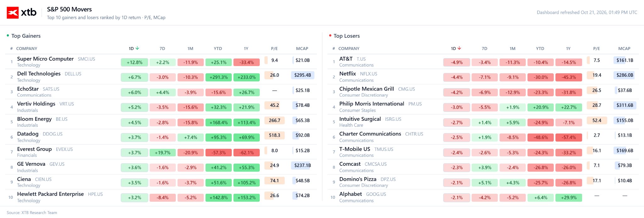Open Vertiv Holdings company name

coord(36,104)
